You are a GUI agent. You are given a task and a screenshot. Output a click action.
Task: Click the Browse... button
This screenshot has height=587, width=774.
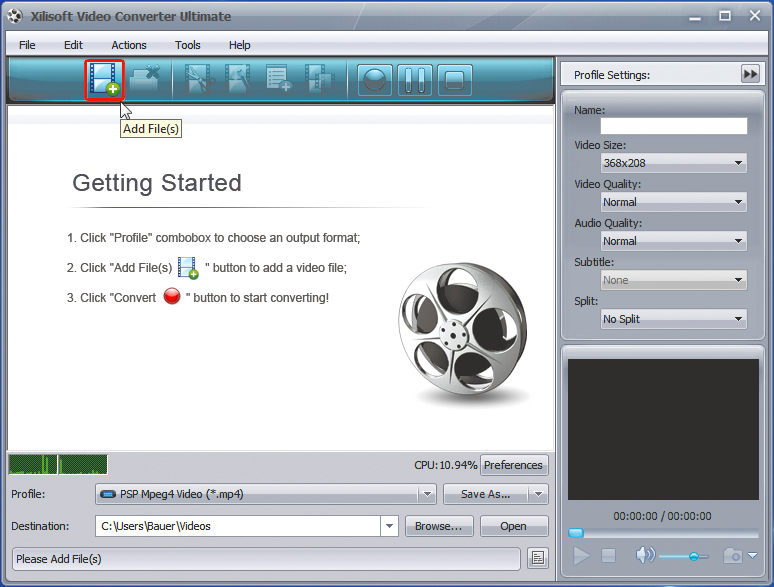pos(438,526)
